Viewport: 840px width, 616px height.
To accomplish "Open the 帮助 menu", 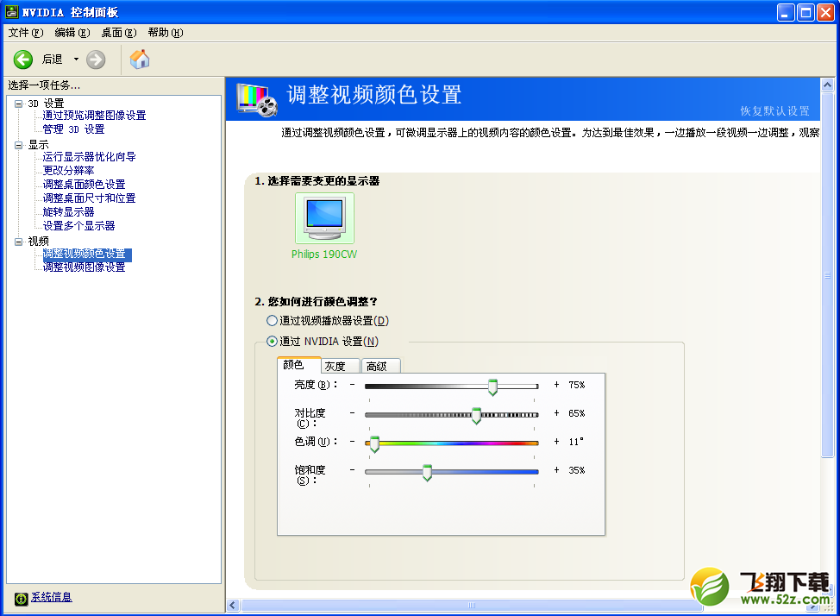I will pyautogui.click(x=166, y=33).
